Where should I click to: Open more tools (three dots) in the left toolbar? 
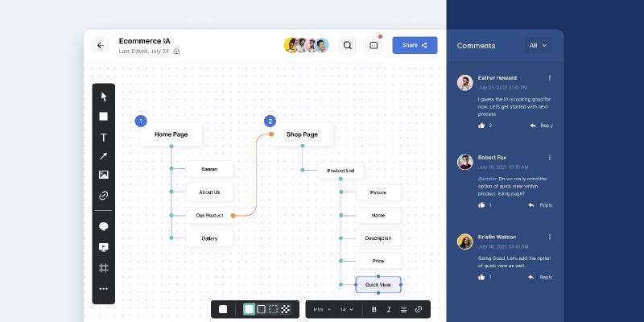[x=104, y=289]
